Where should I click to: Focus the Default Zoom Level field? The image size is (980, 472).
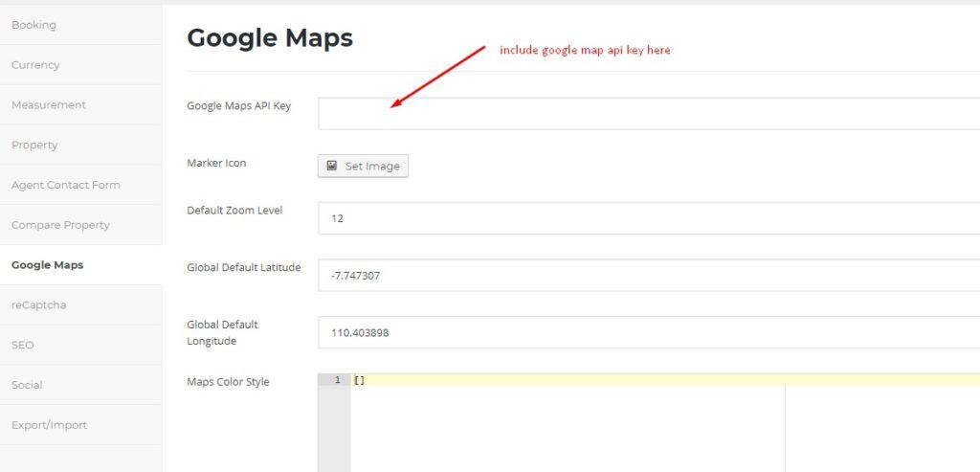pyautogui.click(x=649, y=218)
